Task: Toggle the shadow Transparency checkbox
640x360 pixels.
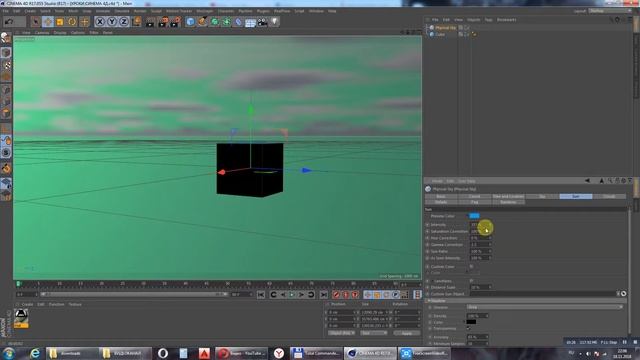Action: click(x=469, y=329)
